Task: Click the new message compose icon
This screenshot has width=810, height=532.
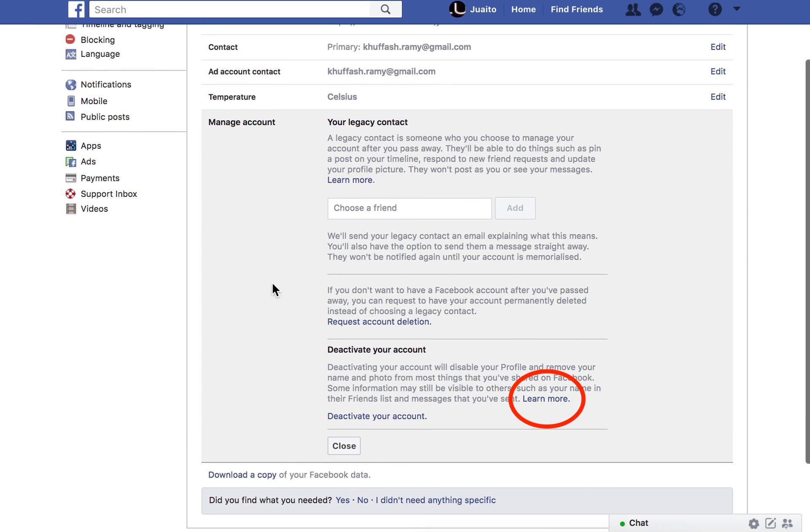Action: point(770,523)
